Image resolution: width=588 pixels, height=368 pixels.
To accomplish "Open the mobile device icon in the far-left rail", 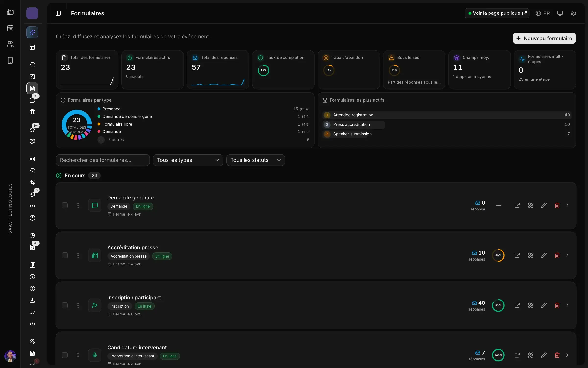I will coord(10,60).
